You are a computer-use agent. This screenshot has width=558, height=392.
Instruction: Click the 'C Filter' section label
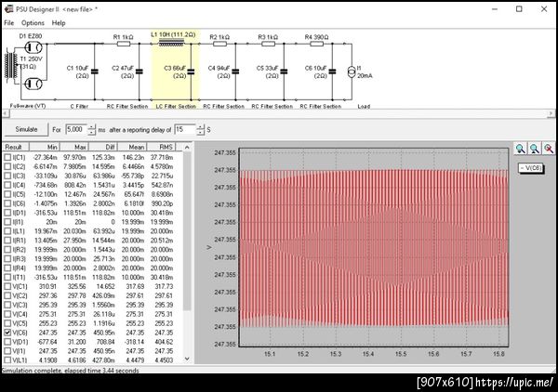[79, 106]
